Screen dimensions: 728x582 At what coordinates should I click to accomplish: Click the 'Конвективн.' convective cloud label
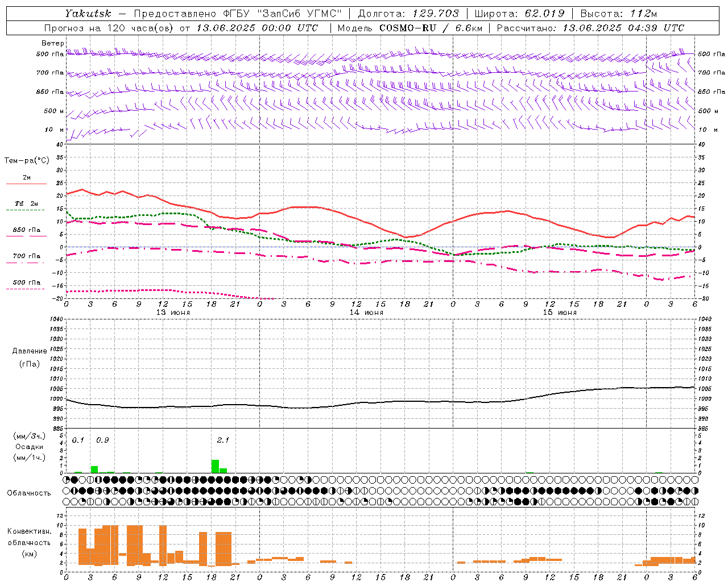point(29,531)
